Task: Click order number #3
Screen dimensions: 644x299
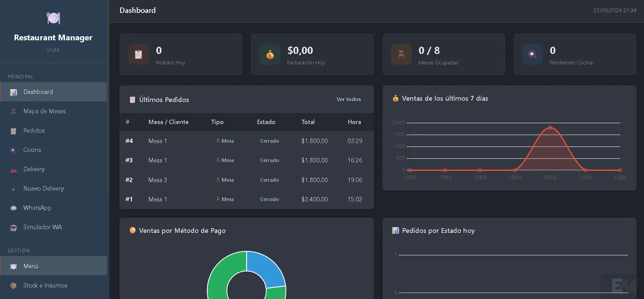Action: point(129,160)
